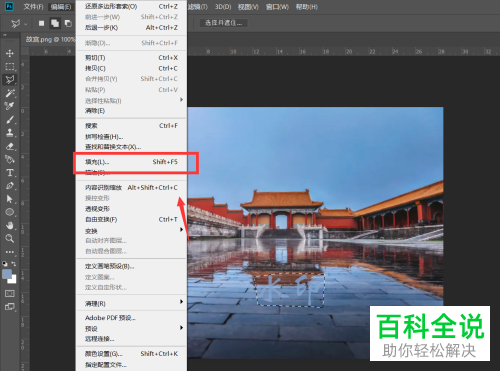
Task: Expand the 清理(R) submenu arrow
Action: pos(181,302)
